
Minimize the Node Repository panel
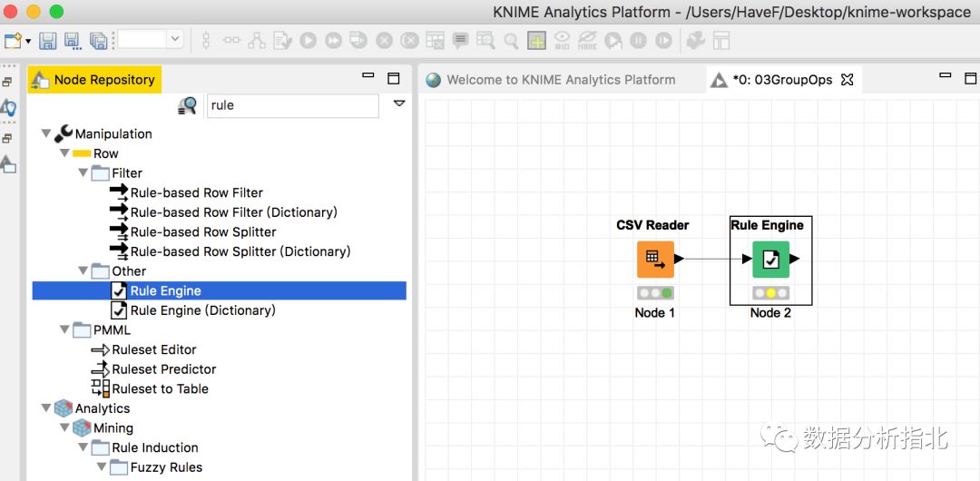pos(368,75)
